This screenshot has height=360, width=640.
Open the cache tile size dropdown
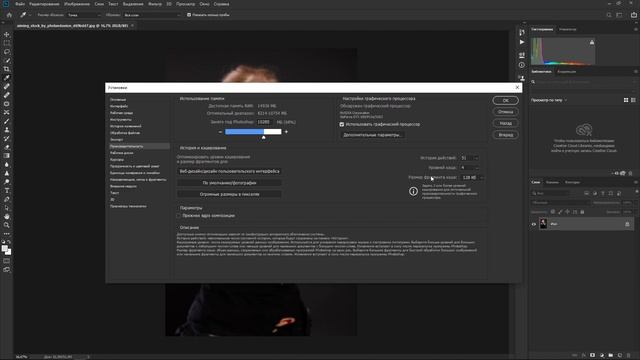coord(482,178)
